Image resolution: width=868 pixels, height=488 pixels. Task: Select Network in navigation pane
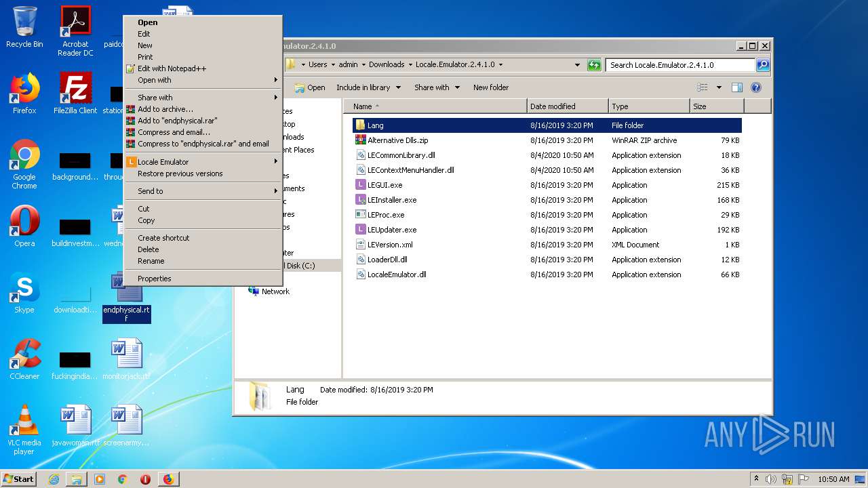269,291
